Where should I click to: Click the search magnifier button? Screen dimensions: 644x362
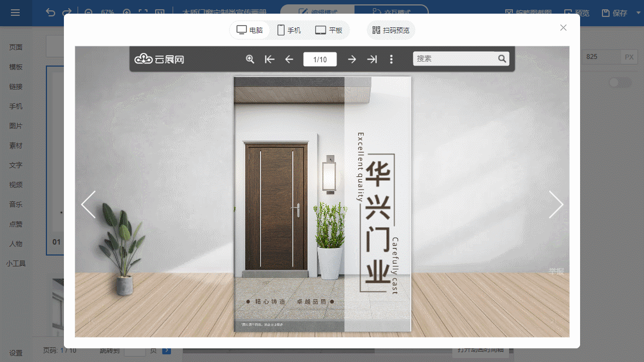[x=502, y=58]
